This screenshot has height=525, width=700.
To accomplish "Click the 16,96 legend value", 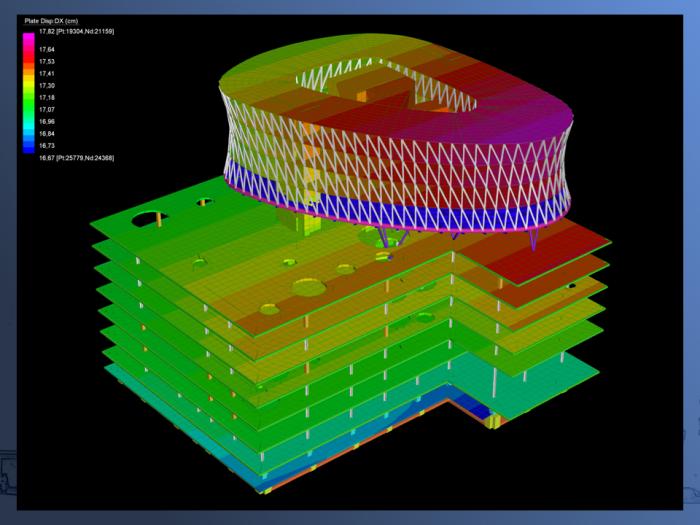I will [x=47, y=121].
